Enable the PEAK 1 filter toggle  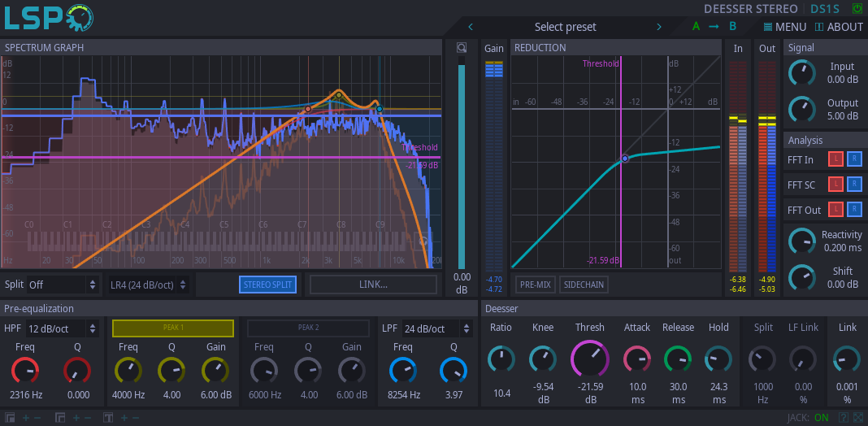[173, 328]
